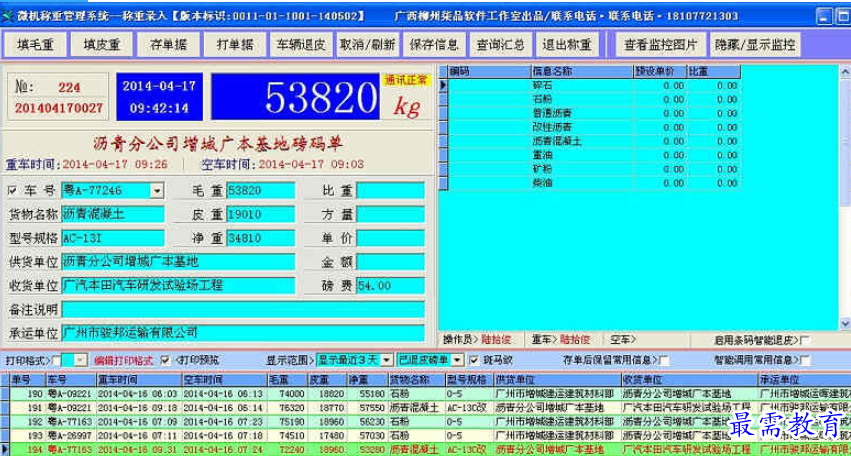The image size is (851, 456).
Task: Click the 重车时间 column header in records table
Action: coord(138,379)
